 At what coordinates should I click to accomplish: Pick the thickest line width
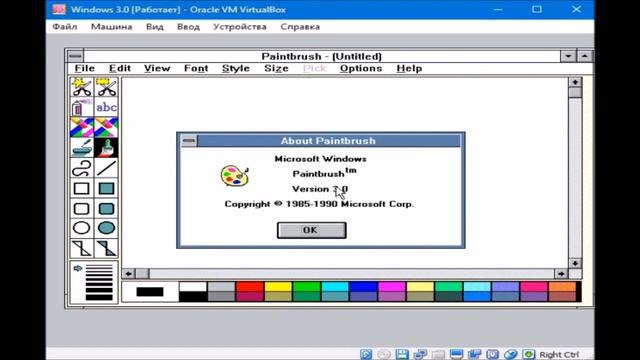(x=99, y=297)
